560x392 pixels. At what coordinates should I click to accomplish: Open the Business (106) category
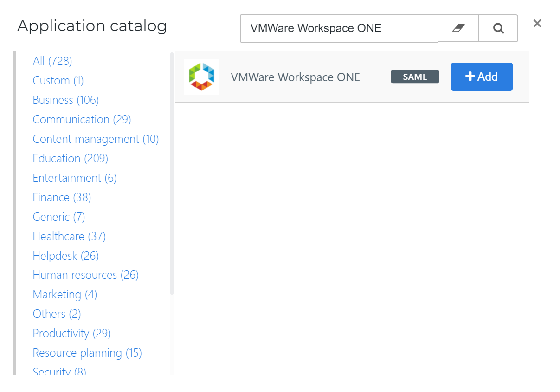(x=66, y=100)
